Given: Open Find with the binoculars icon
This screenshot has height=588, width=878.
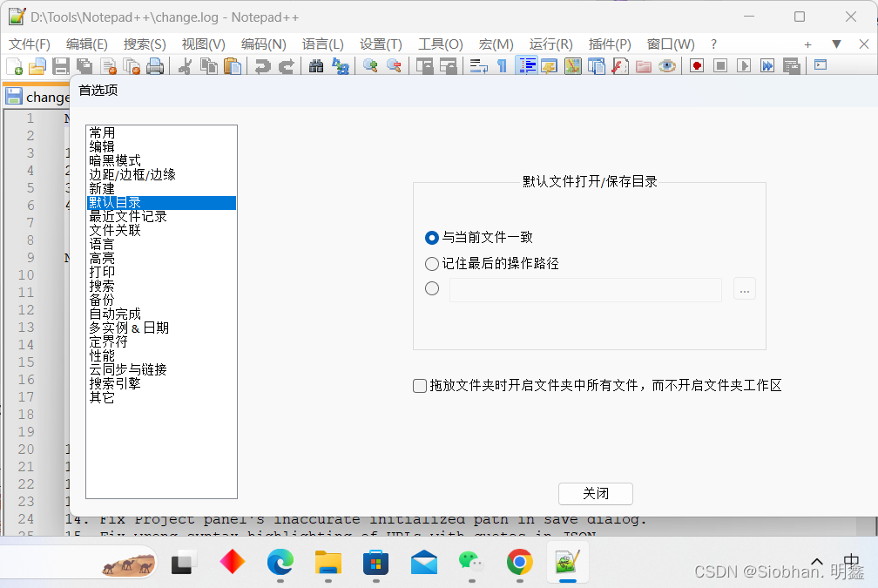Looking at the screenshot, I should pyautogui.click(x=316, y=66).
